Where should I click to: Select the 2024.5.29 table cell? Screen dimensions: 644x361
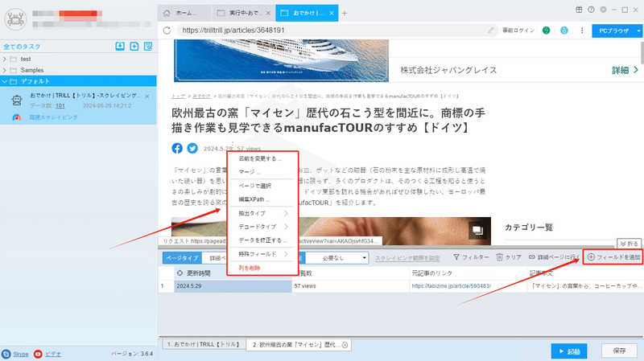233,286
